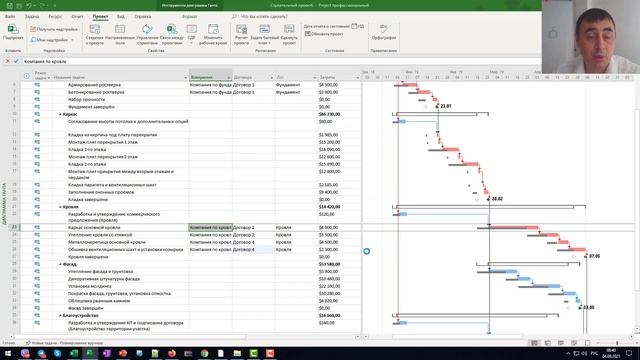640x360 pixels.
Task: Open Связи между проектами
Action: tap(172, 34)
